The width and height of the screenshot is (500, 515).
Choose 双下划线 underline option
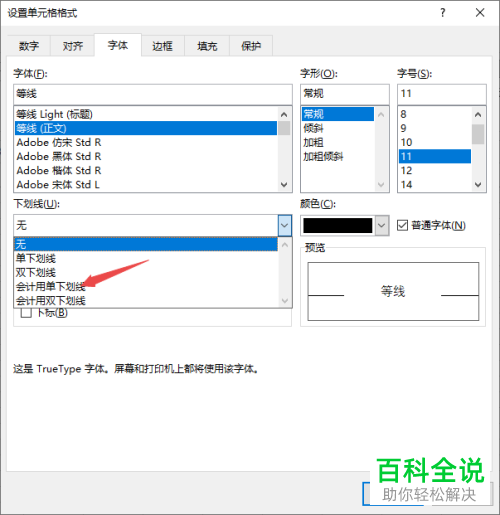click(146, 273)
